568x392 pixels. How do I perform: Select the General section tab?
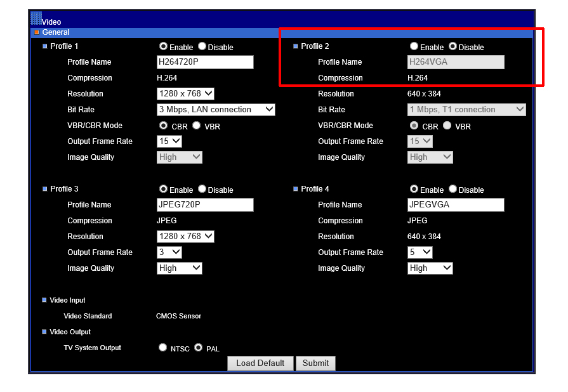point(56,32)
